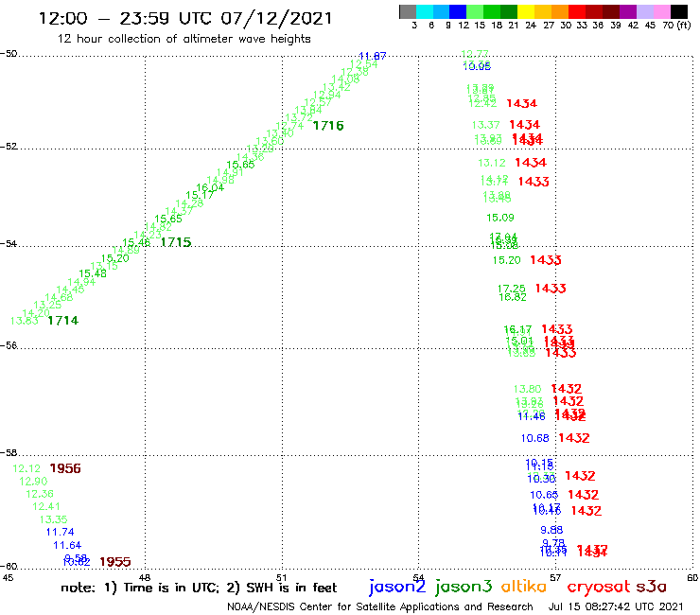700x615 pixels.
Task: Click longitude axis label '45'
Action: coord(8,577)
